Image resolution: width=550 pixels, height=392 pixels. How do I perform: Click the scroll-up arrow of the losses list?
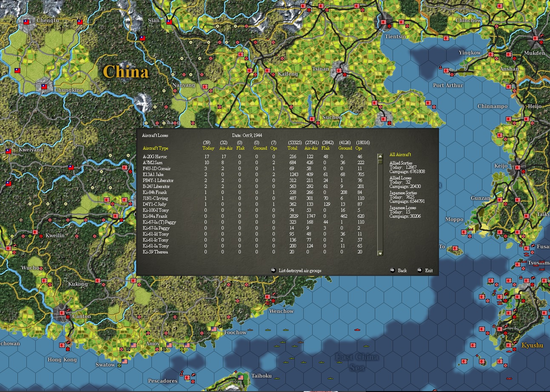(x=380, y=156)
